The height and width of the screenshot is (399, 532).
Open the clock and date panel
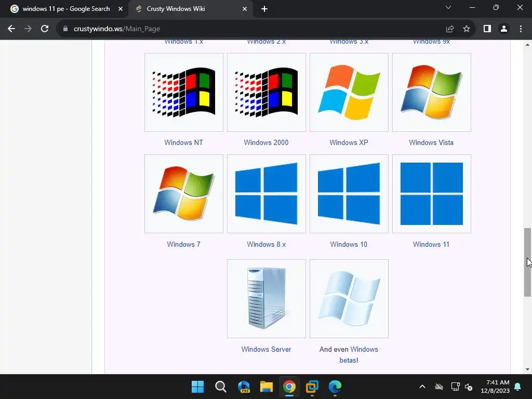point(495,387)
